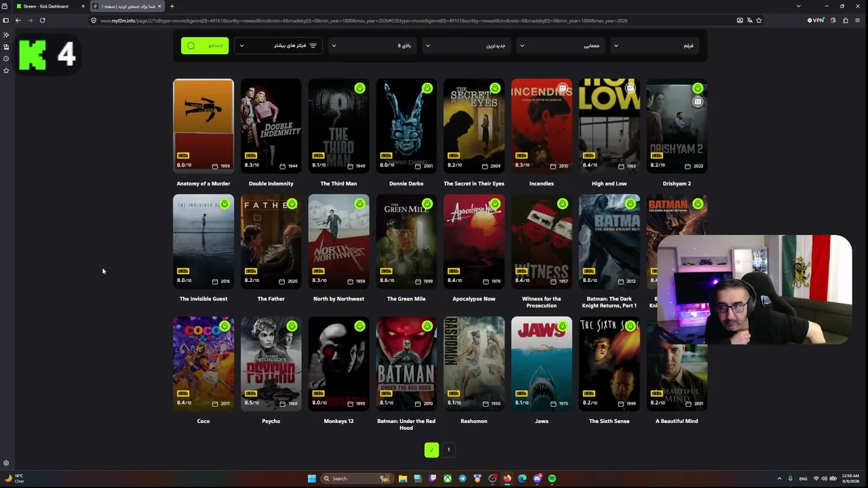
Task: Open the Coco movie poster
Action: coord(203,364)
